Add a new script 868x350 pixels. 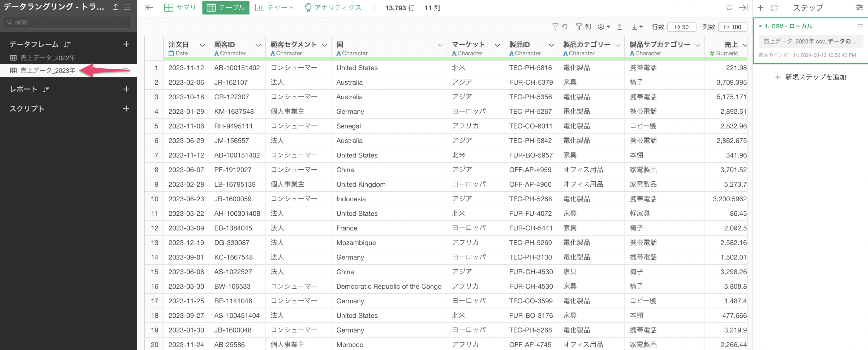point(126,109)
